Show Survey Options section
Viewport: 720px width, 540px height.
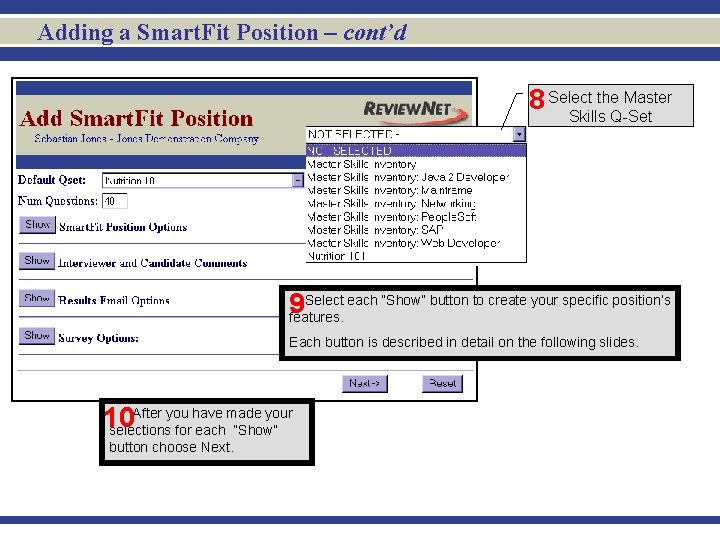click(x=37, y=336)
